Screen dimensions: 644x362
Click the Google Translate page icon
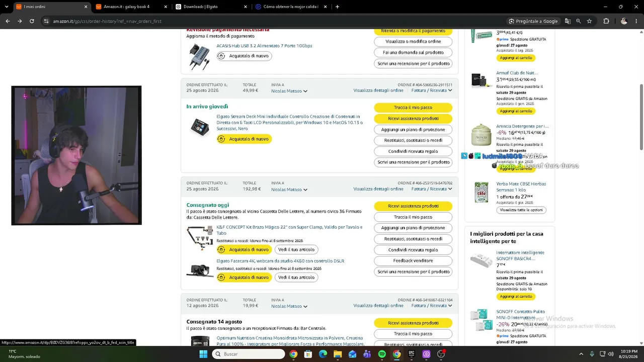coord(568,21)
